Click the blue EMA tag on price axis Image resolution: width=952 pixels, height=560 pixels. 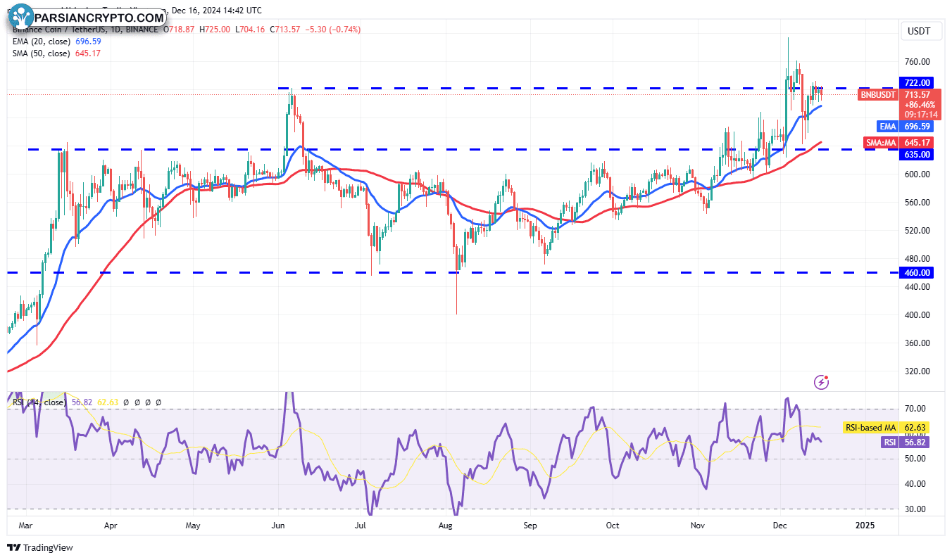pyautogui.click(x=887, y=127)
